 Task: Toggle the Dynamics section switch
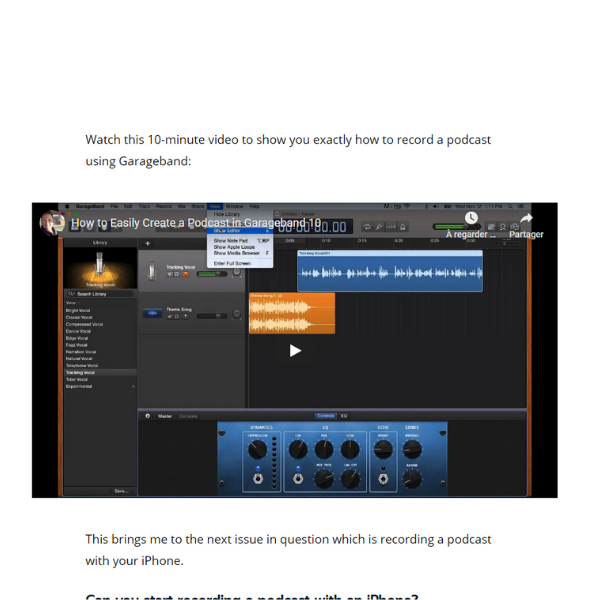[x=258, y=478]
